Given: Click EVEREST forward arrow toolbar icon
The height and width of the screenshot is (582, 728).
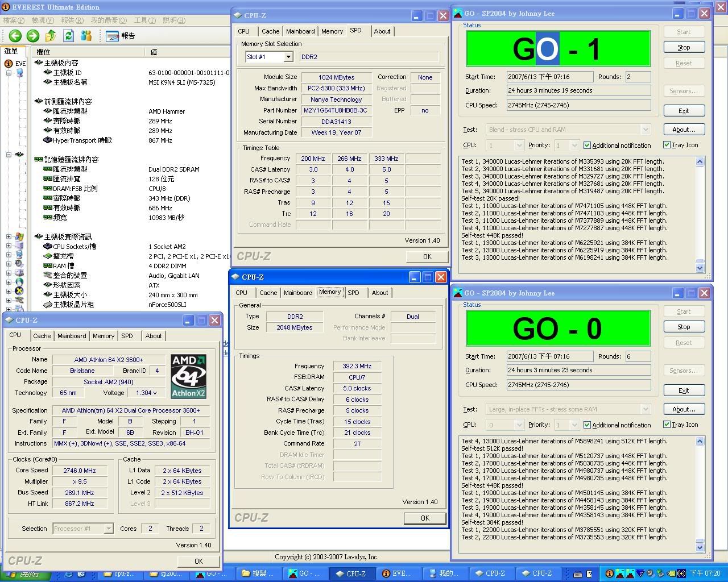Looking at the screenshot, I should coord(33,36).
